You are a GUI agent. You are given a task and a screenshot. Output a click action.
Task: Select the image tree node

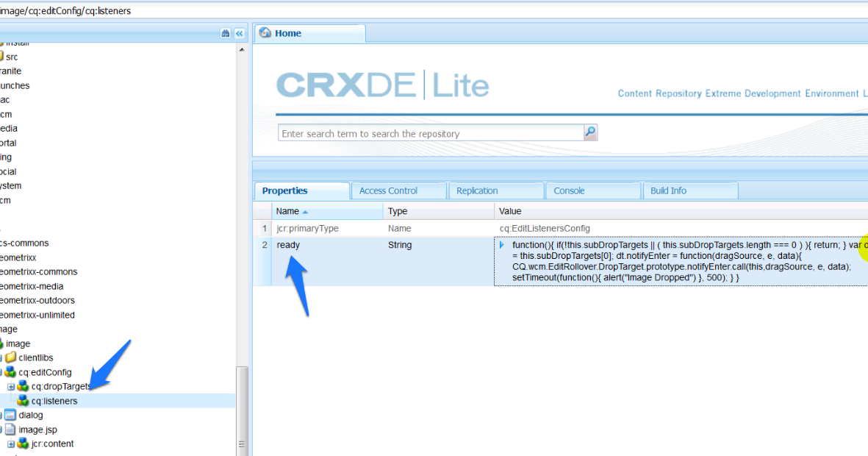(x=18, y=343)
